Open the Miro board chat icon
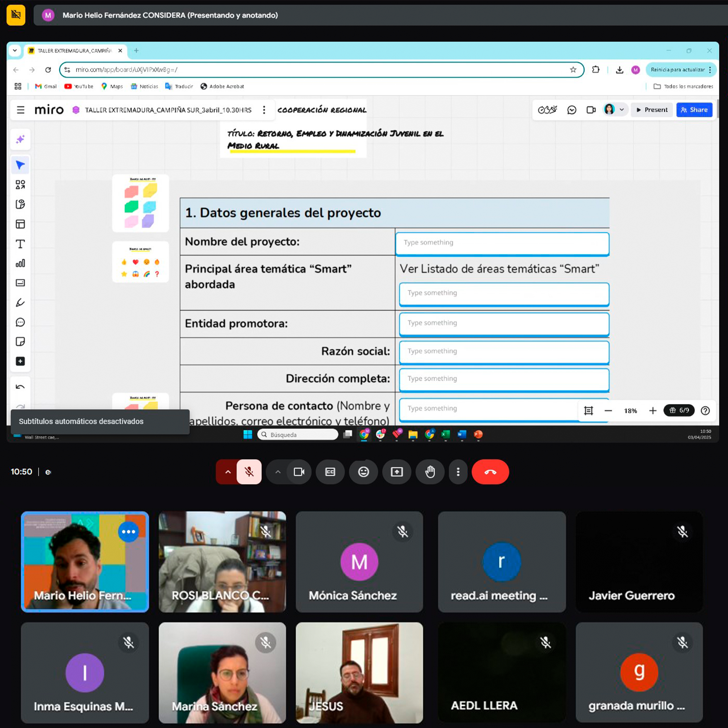This screenshot has height=728, width=728. 572,110
